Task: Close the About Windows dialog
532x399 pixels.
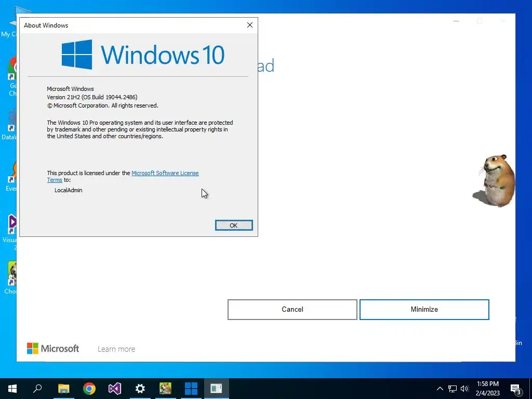Action: [250, 25]
